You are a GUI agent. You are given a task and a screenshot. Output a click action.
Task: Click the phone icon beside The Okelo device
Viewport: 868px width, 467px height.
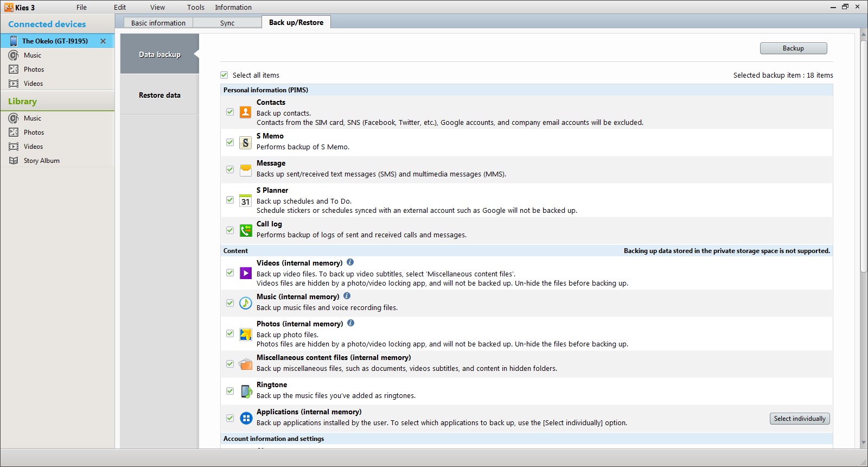[x=13, y=41]
